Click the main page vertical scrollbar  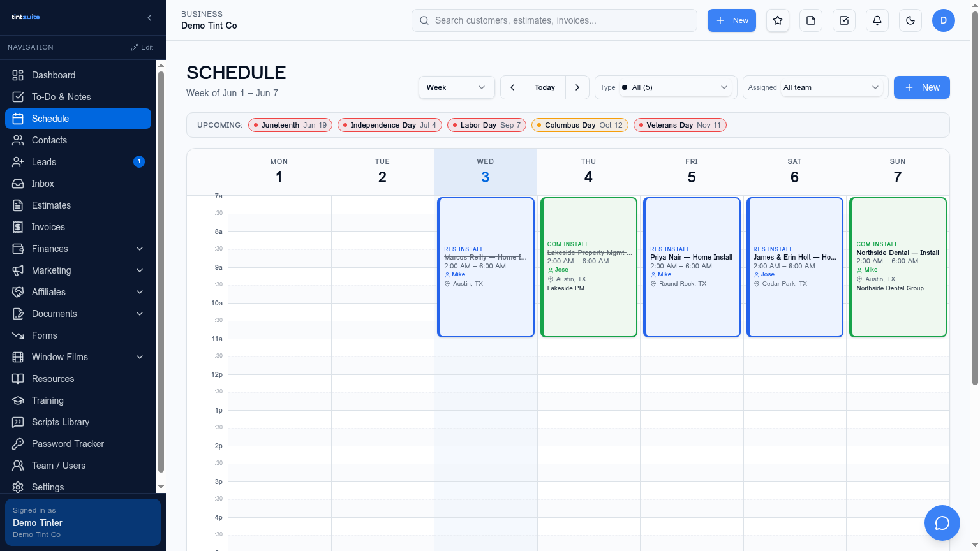[975, 198]
